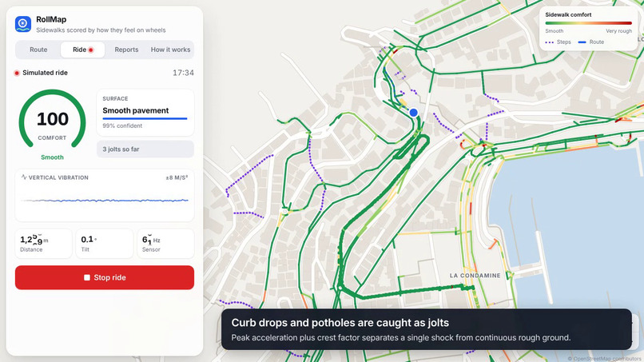Select the Ride tab
This screenshot has width=644, height=362.
click(82, 50)
